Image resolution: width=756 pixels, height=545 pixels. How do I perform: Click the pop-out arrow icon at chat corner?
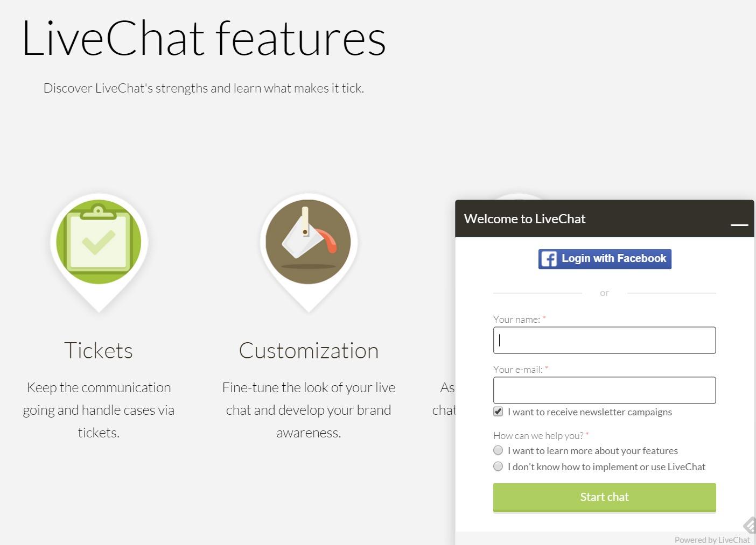tap(750, 525)
